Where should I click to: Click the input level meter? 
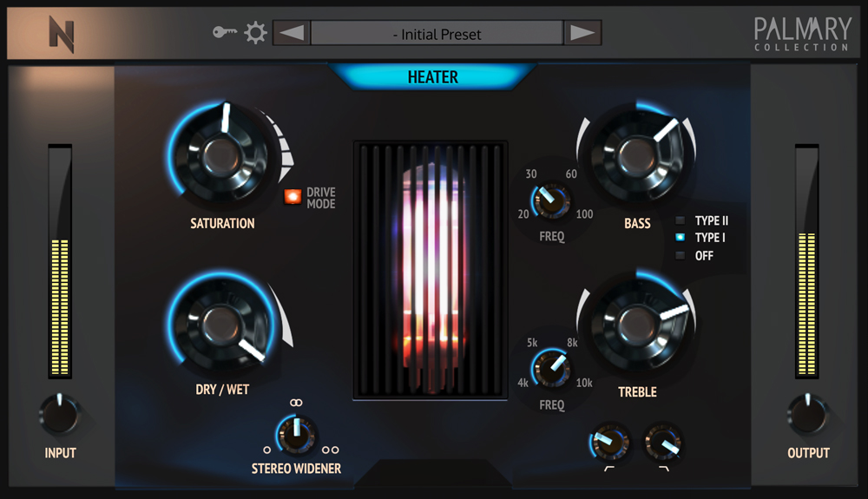60,262
